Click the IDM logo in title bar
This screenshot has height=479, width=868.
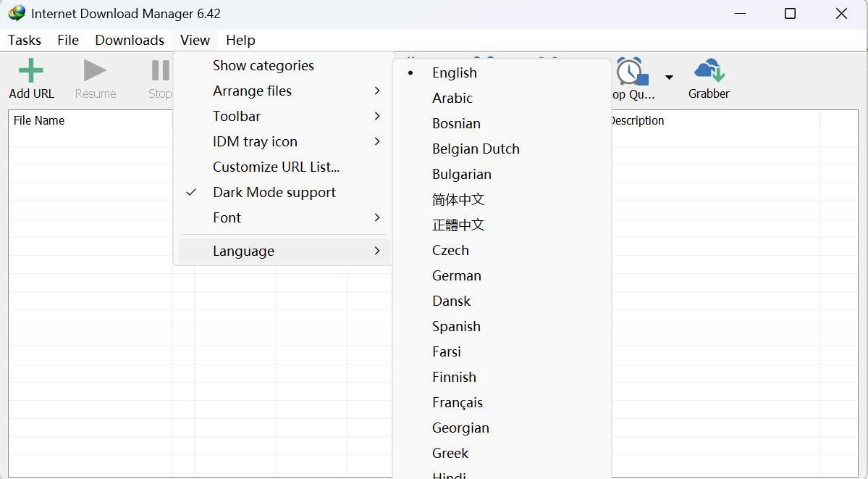[17, 13]
